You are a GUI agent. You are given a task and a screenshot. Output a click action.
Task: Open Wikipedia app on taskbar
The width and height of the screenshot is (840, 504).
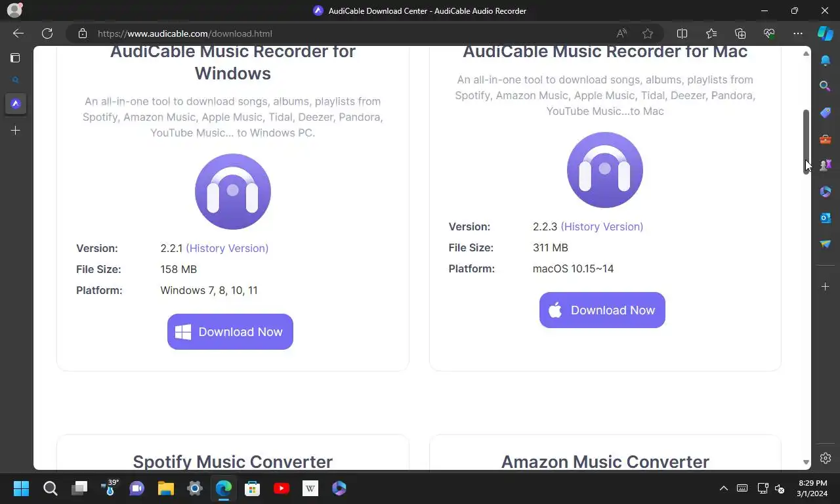coord(310,488)
